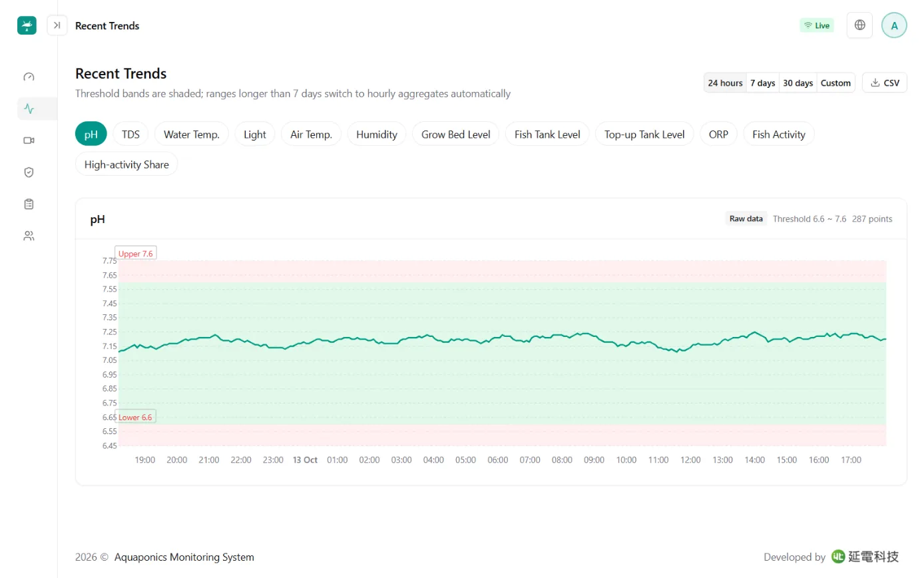
Task: Open the clipboard list icon in the sidebar
Action: click(29, 204)
